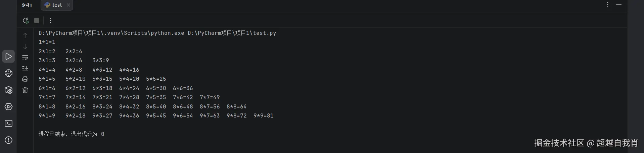Clear console output with trash icon

click(25, 90)
